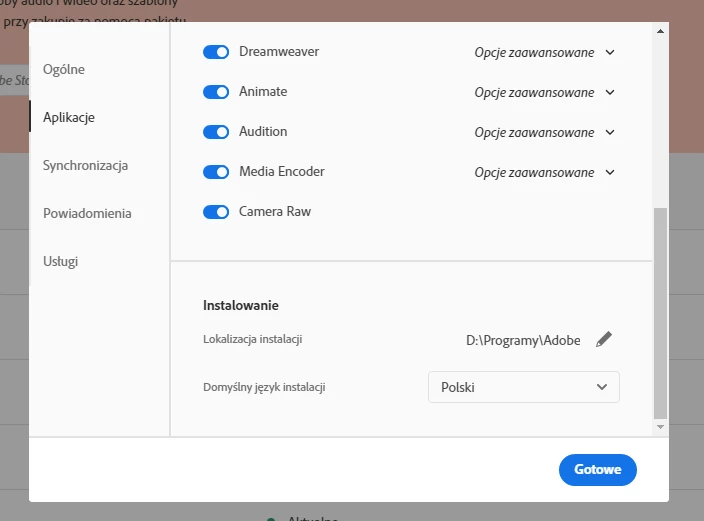
Task: Toggle the Dreamweaver switch off
Action: 216,52
